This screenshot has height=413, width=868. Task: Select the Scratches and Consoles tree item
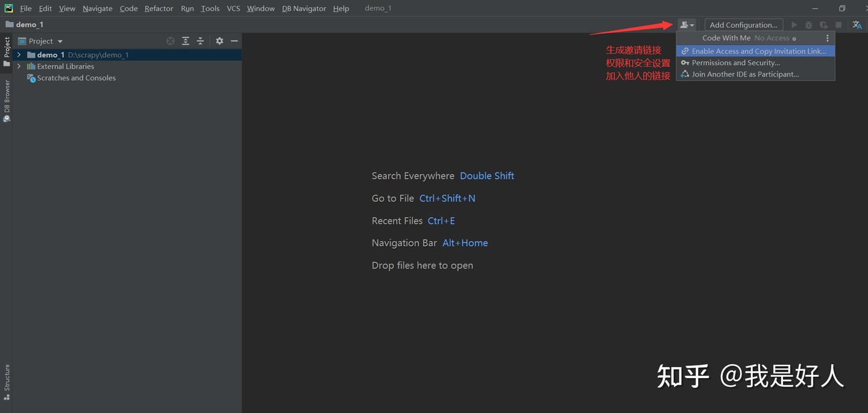(76, 77)
